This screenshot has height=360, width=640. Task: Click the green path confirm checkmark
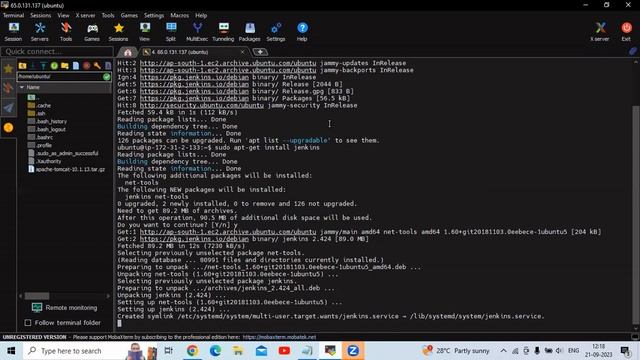click(x=107, y=77)
